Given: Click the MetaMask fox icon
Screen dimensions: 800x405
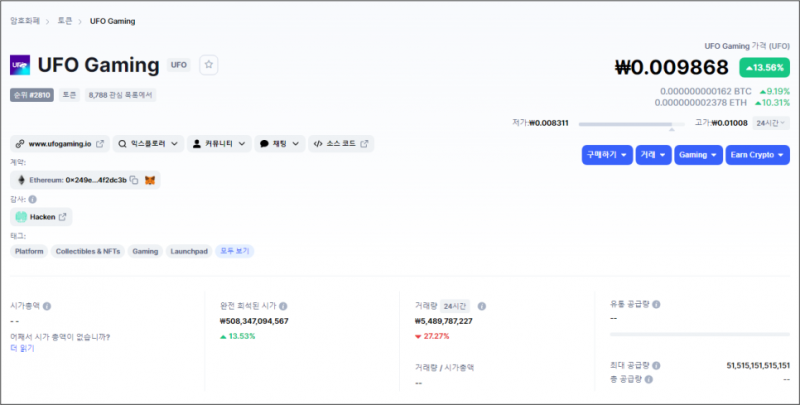Looking at the screenshot, I should tap(150, 180).
